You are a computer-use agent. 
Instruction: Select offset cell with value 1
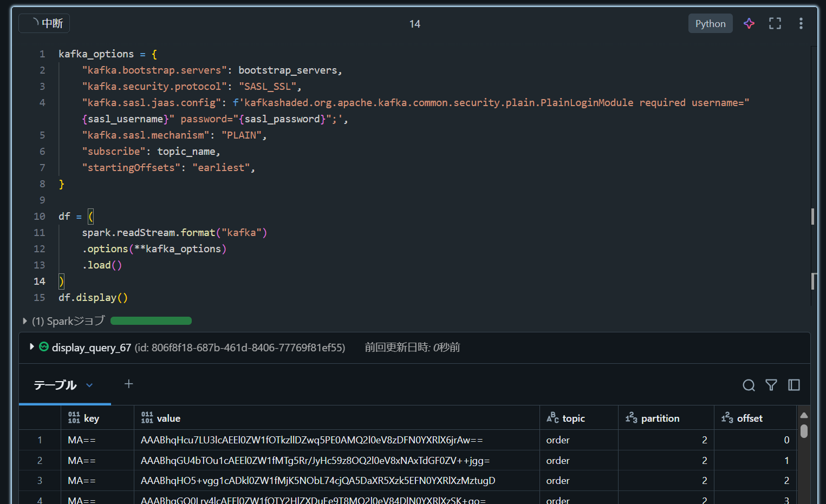point(755,460)
